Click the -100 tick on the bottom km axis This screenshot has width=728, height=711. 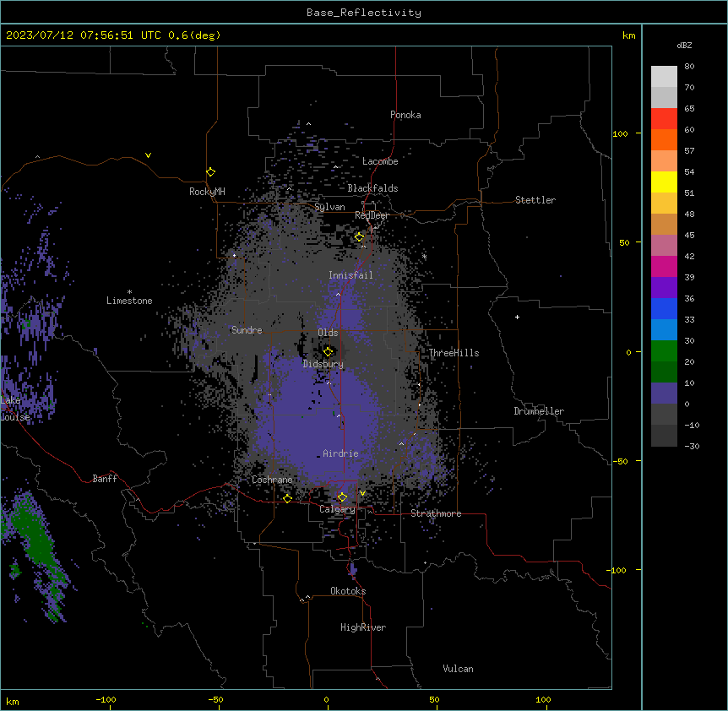[106, 699]
